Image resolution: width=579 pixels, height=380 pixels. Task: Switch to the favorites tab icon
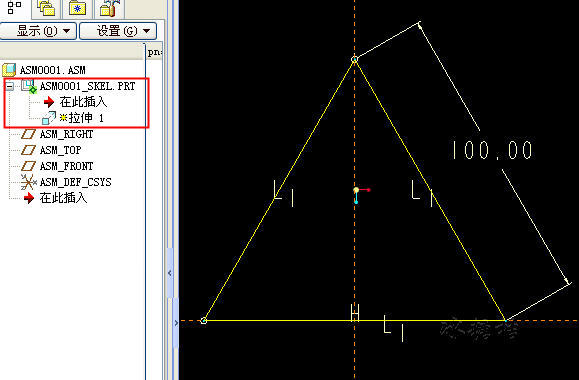pyautogui.click(x=77, y=8)
